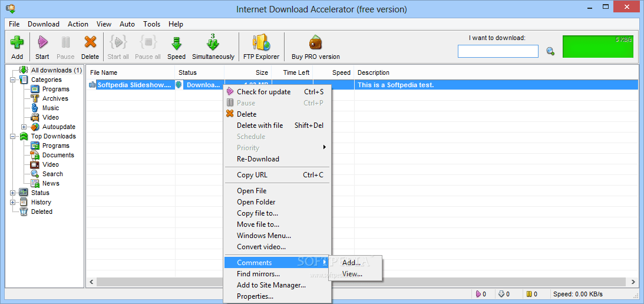644x304 pixels.
Task: Select the Deleted tree item
Action: (41, 212)
